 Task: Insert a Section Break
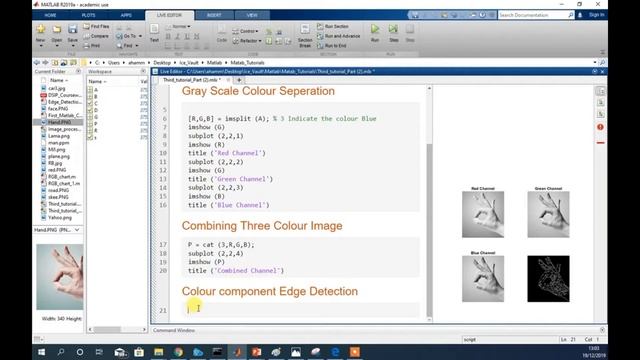tap(305, 36)
